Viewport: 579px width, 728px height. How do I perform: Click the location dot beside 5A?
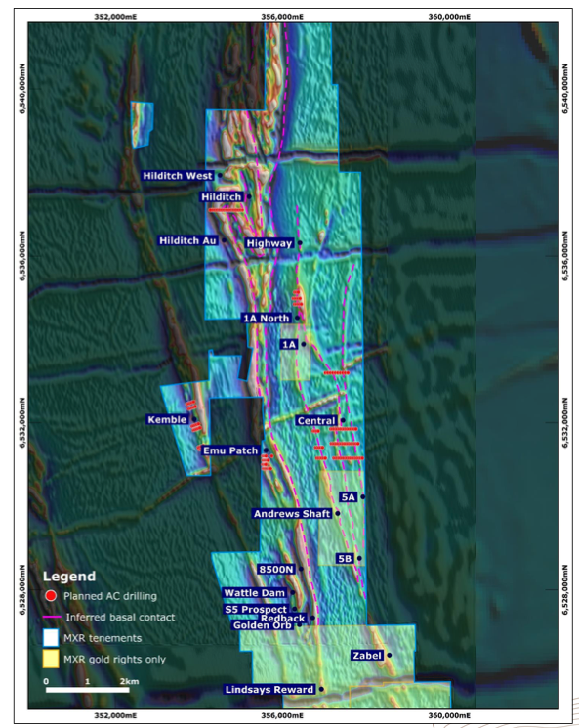click(x=363, y=496)
